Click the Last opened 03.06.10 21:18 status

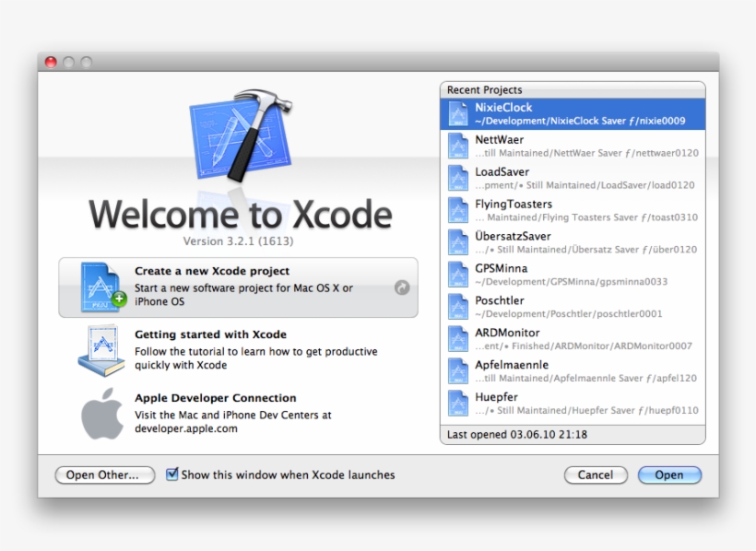click(x=517, y=434)
